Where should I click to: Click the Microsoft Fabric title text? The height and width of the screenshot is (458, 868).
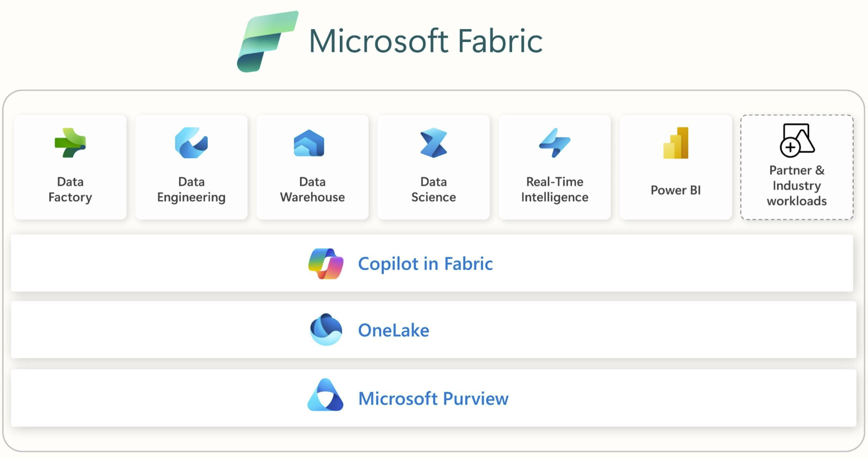(x=426, y=41)
